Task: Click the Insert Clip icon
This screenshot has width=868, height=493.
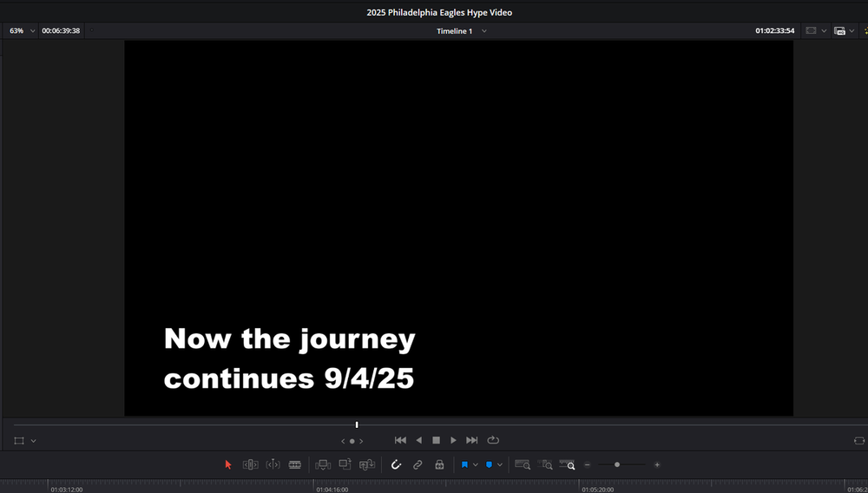Action: tap(323, 465)
